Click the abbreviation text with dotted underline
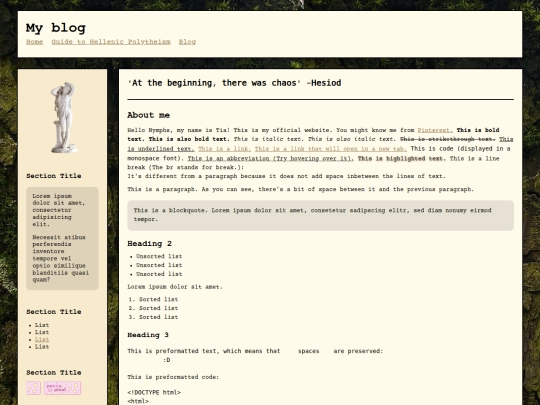540x405 pixels. [x=271, y=158]
